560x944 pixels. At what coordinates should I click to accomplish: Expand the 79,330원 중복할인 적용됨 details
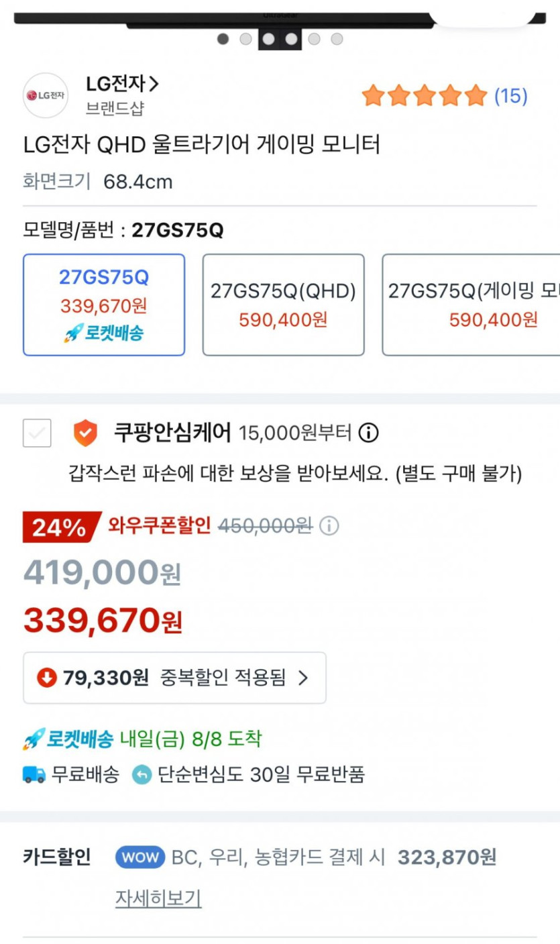(x=174, y=678)
